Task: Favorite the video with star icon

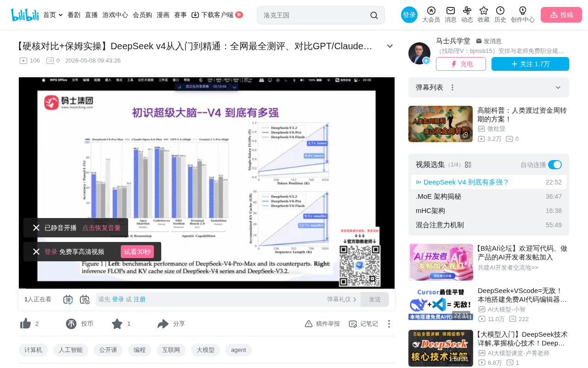Action: point(117,324)
